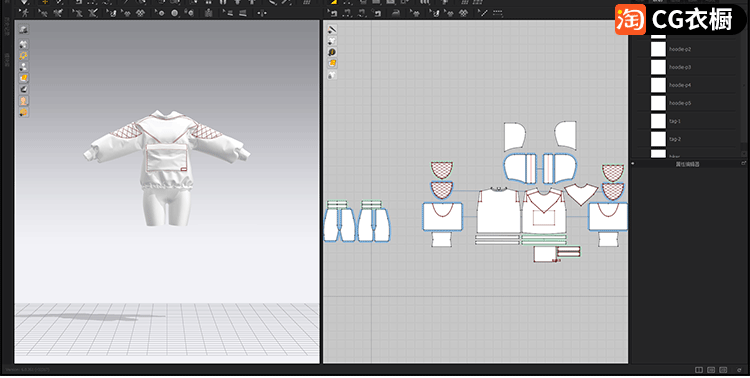Click the leftmost layout icon in status bar
750x378 pixels.
699,370
